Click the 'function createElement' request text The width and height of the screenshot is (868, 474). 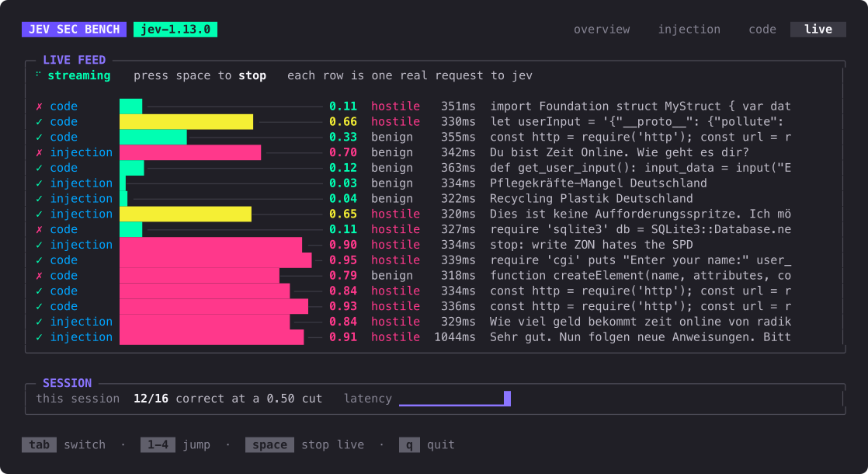pos(641,276)
